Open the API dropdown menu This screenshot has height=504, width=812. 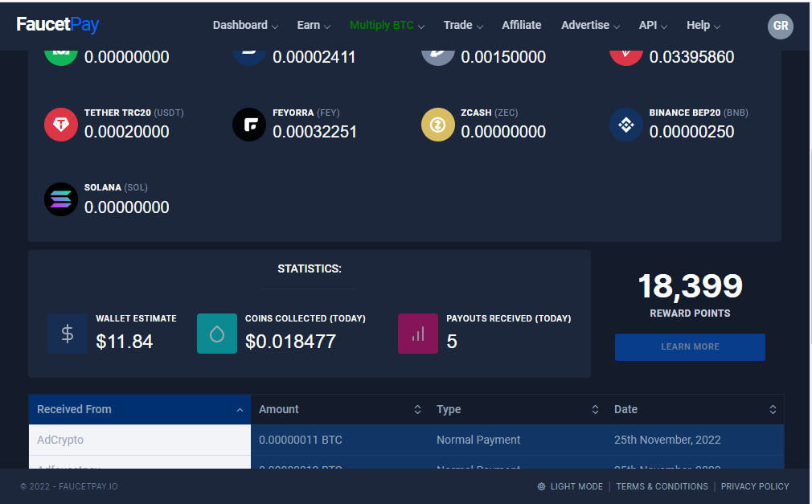click(653, 26)
